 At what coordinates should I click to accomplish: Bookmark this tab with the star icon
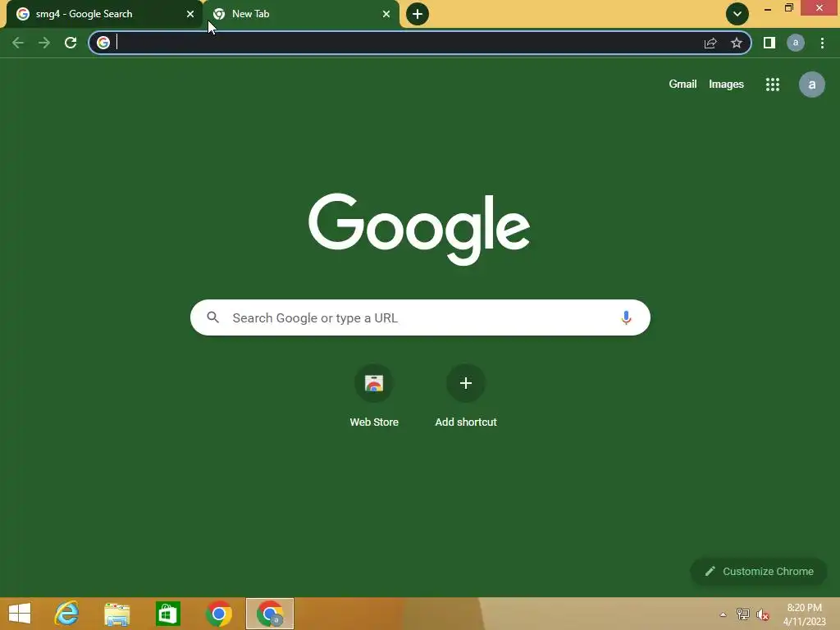[737, 43]
